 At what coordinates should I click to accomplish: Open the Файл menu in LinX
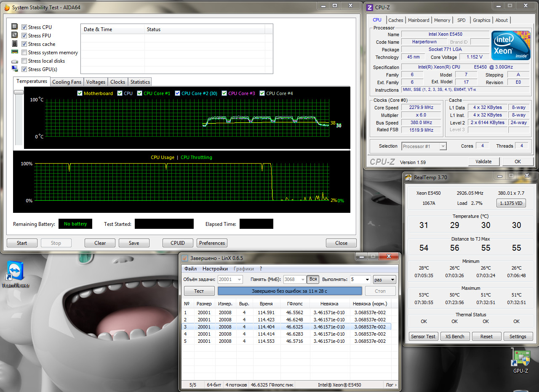[x=190, y=269]
